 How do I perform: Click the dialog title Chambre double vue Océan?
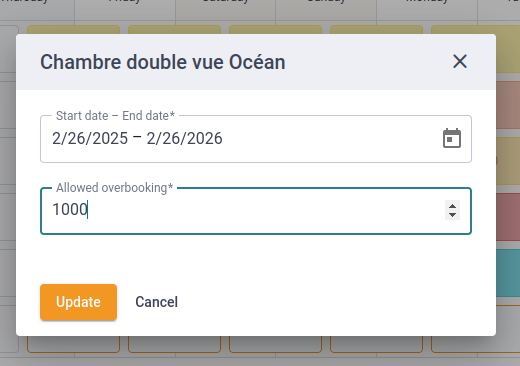(163, 62)
